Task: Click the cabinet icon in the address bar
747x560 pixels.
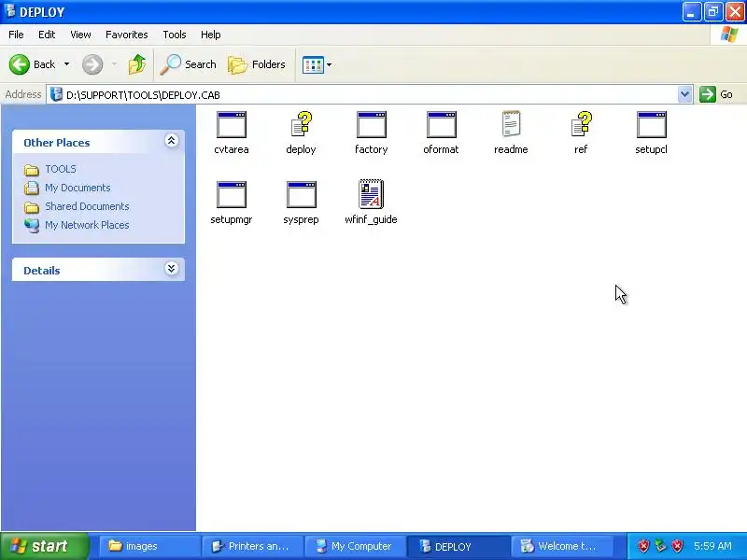Action: coord(56,94)
